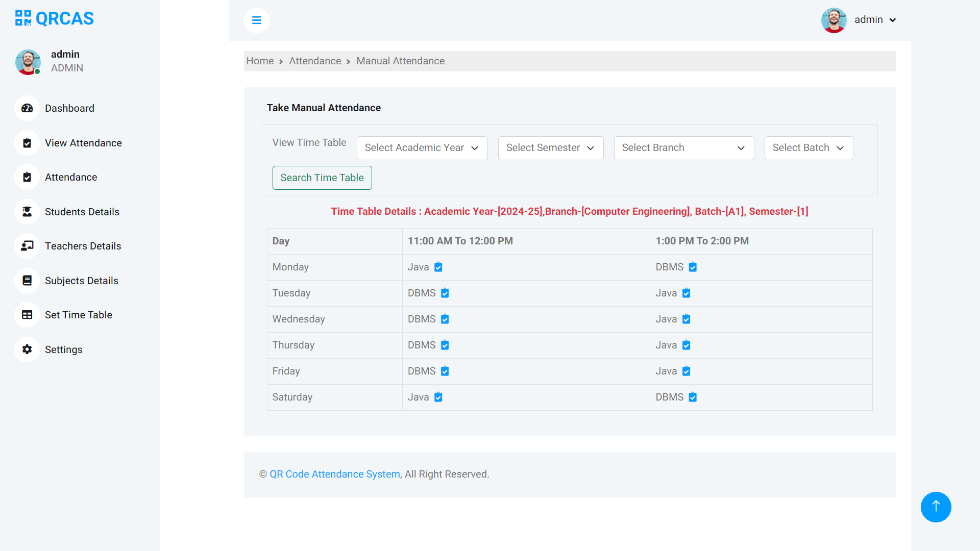The width and height of the screenshot is (980, 551).
Task: Click attendance clipboard icon for Monday Java
Action: click(438, 267)
